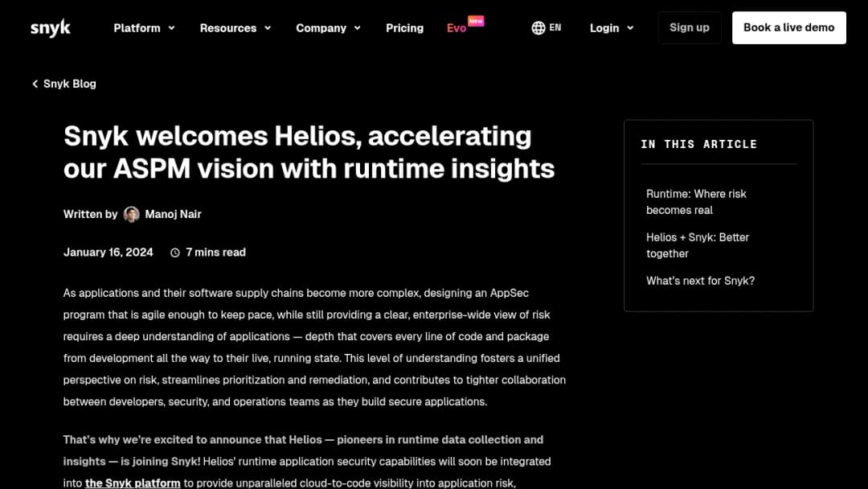Open the Pricing page
This screenshot has width=868, height=489.
(x=404, y=27)
